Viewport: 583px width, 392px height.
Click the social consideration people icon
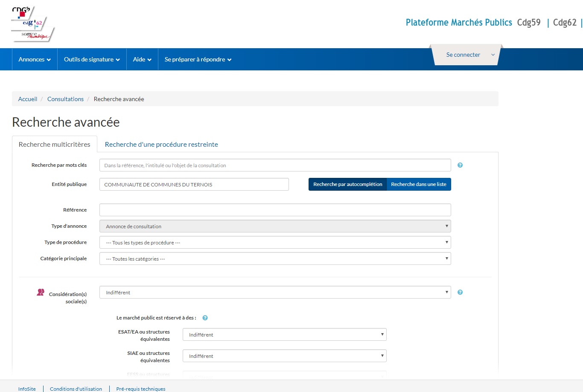click(x=41, y=293)
